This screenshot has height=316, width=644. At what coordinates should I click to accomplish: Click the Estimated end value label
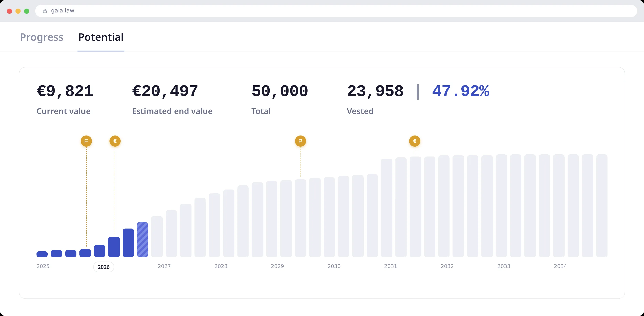tap(172, 111)
